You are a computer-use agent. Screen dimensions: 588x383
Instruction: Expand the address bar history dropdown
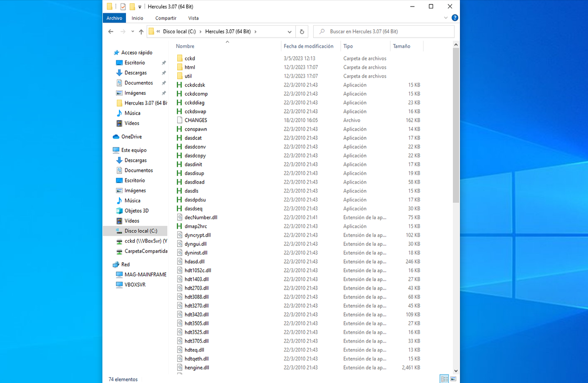pyautogui.click(x=290, y=32)
